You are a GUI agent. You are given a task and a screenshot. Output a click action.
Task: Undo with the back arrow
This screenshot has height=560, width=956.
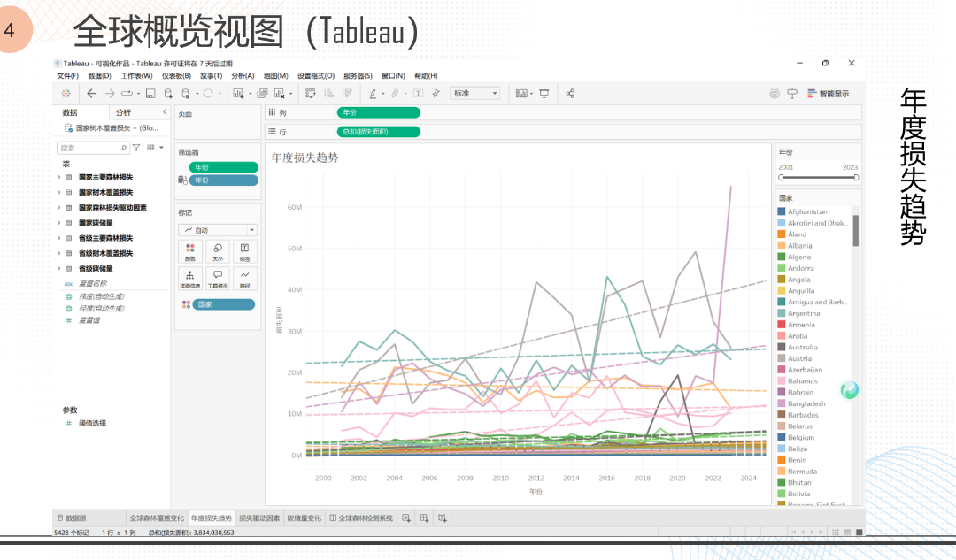(91, 93)
